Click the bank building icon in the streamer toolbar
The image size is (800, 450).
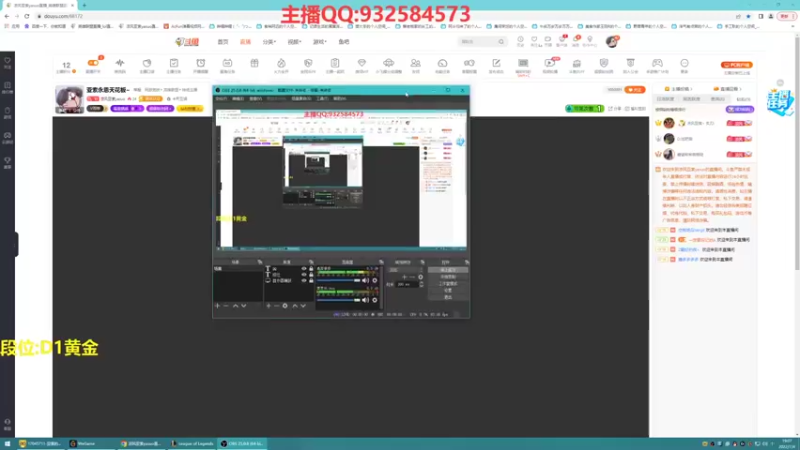pos(577,63)
